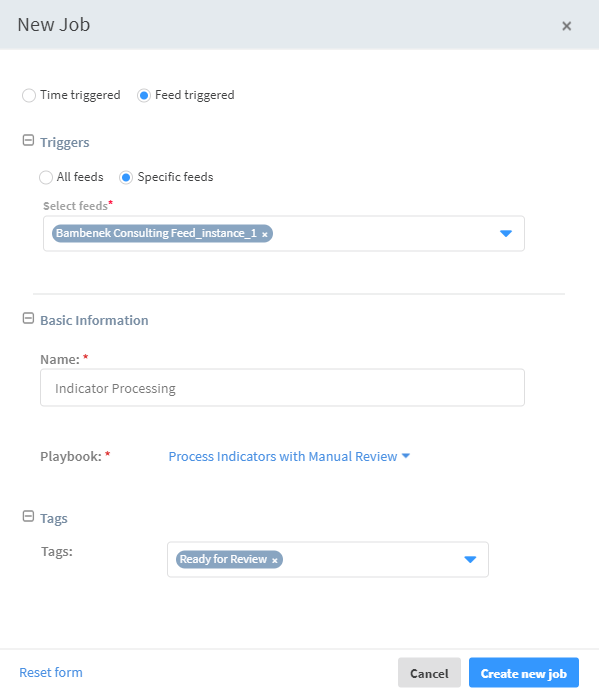
Task: Click the Basic Information heading
Action: pos(94,320)
